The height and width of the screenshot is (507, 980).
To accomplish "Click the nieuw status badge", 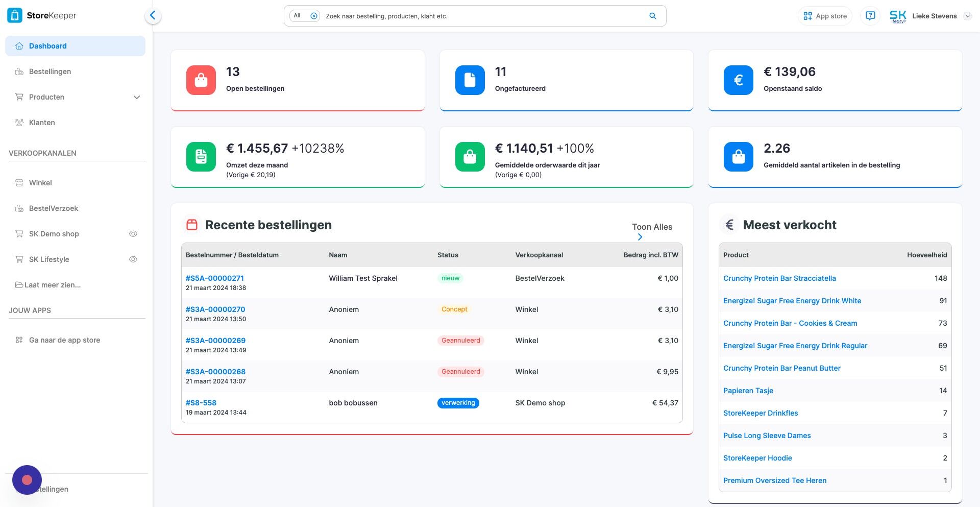I will [x=450, y=278].
